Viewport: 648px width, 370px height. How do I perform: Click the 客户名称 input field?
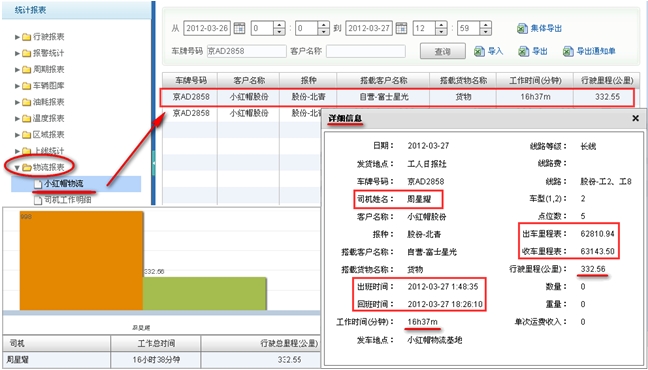pos(366,51)
